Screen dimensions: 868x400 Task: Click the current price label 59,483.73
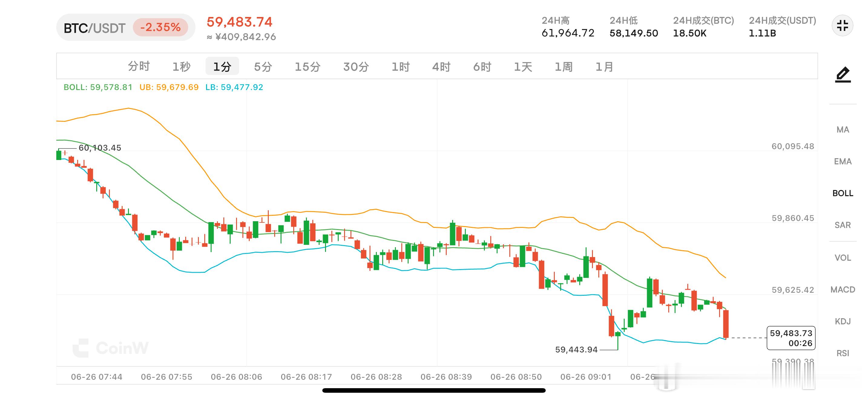point(791,338)
